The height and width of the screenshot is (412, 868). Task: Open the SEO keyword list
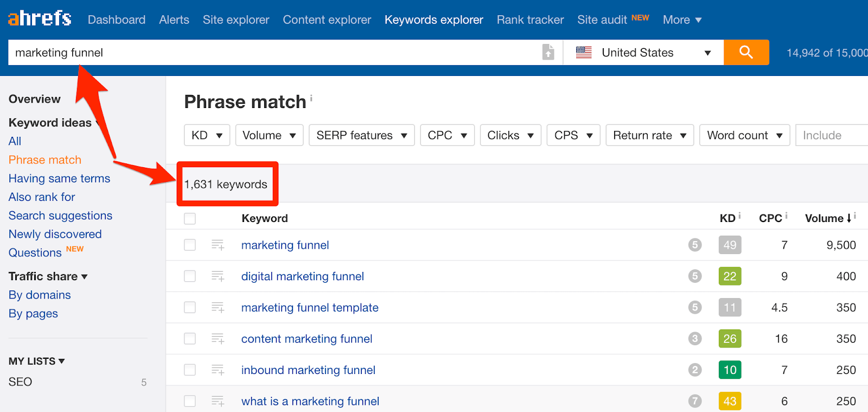20,382
